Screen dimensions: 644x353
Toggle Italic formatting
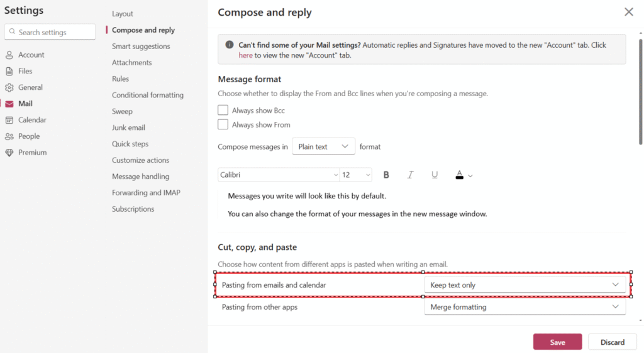[x=410, y=175]
